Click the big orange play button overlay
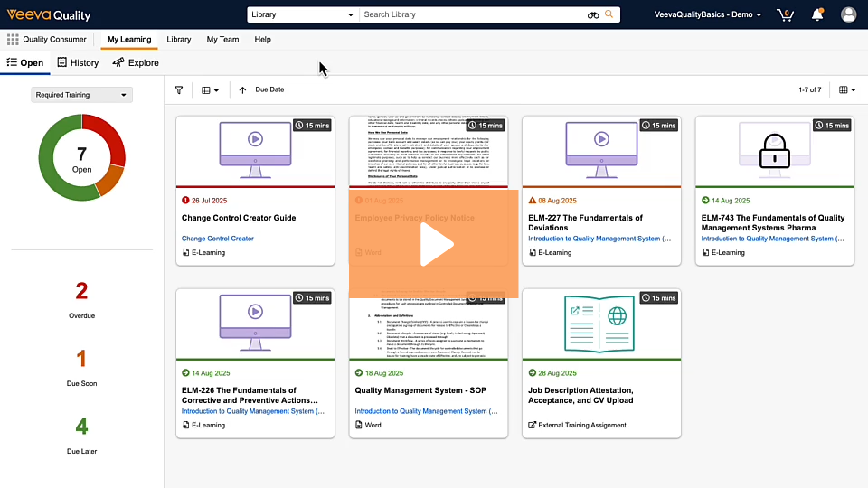 click(x=433, y=244)
